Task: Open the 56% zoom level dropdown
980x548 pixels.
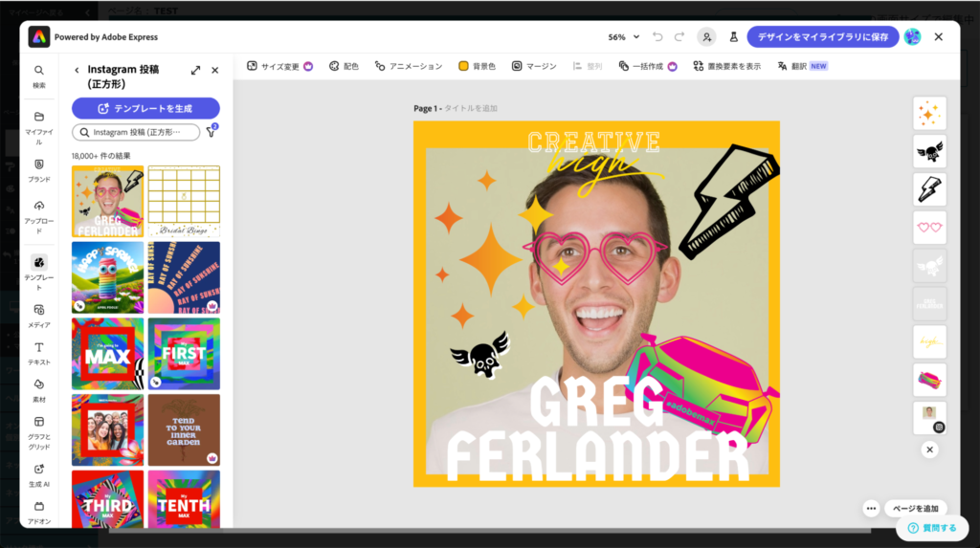Action: coord(623,37)
